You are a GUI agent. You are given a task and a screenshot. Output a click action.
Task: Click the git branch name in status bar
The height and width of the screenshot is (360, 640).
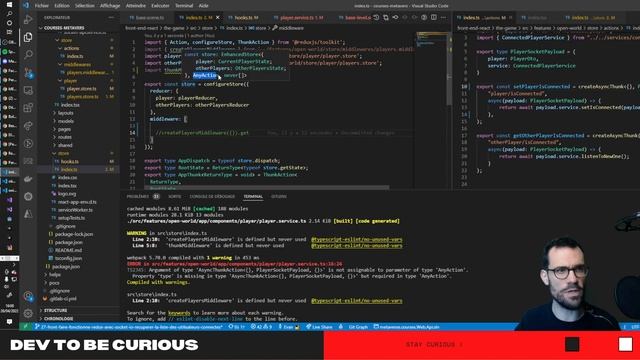129,327
